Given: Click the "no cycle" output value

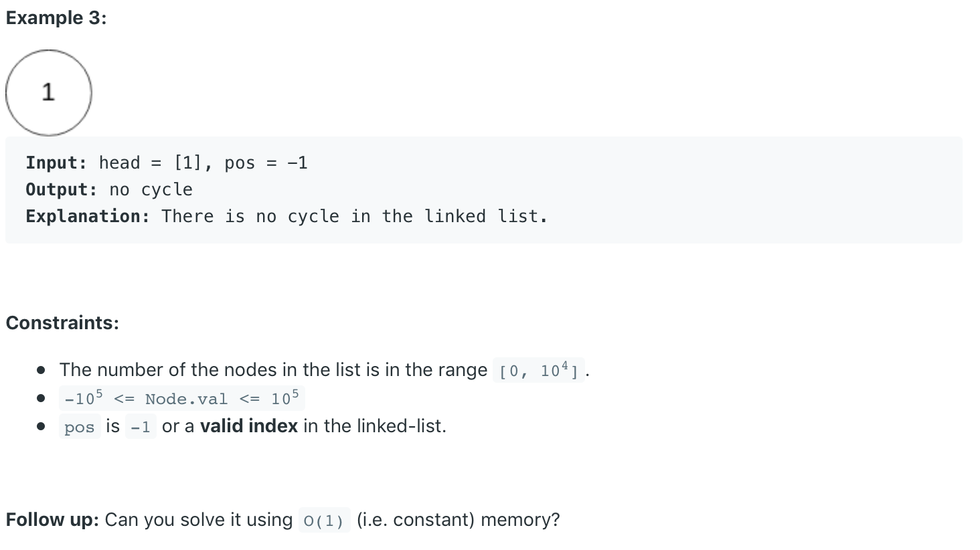Looking at the screenshot, I should pyautogui.click(x=151, y=189).
